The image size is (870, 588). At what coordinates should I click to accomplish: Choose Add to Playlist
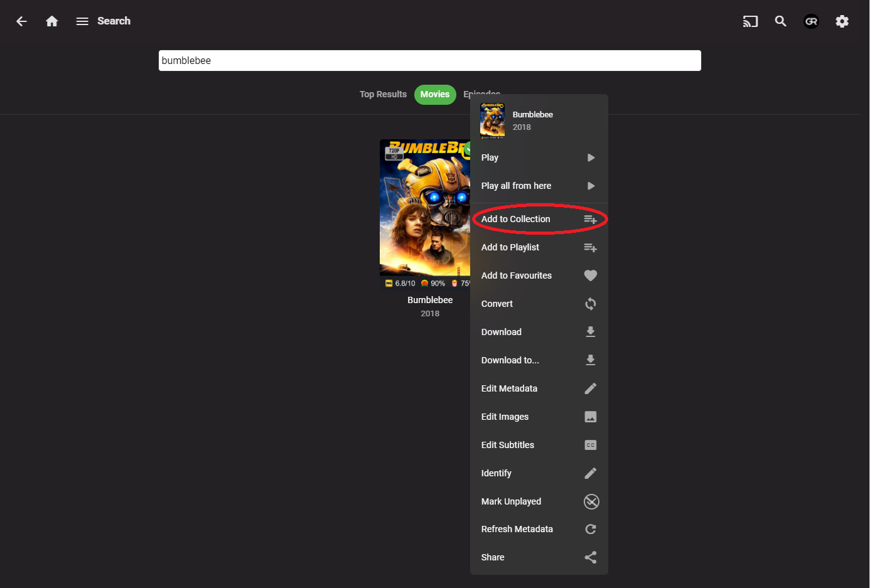point(539,247)
